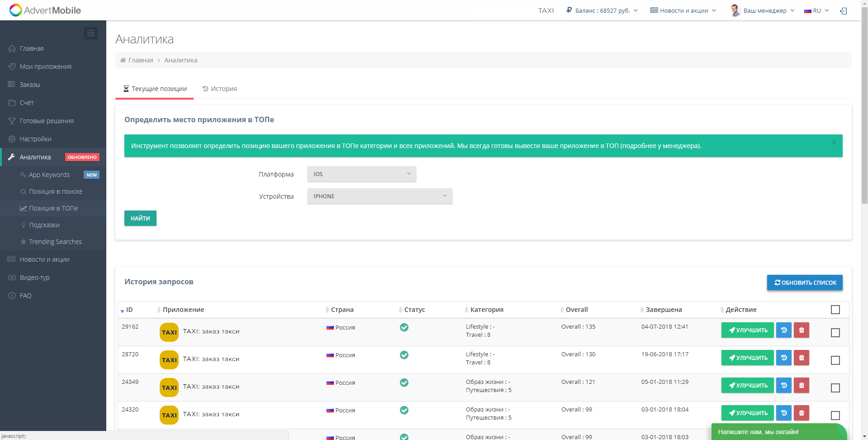Open the Устройства dropdown showing IPHONE

pyautogui.click(x=379, y=196)
